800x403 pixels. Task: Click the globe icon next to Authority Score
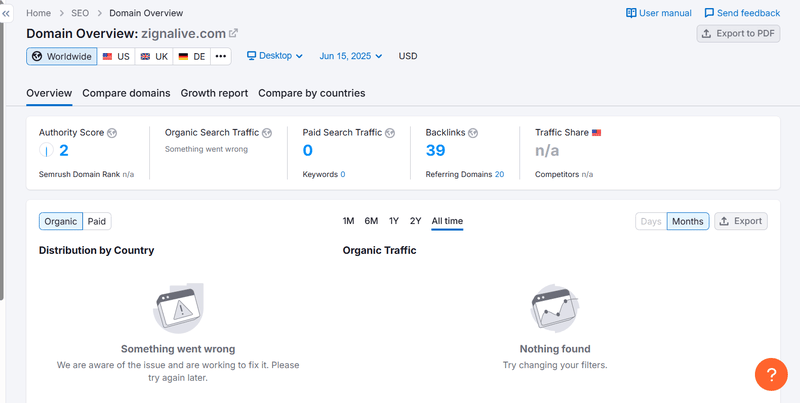tap(112, 133)
